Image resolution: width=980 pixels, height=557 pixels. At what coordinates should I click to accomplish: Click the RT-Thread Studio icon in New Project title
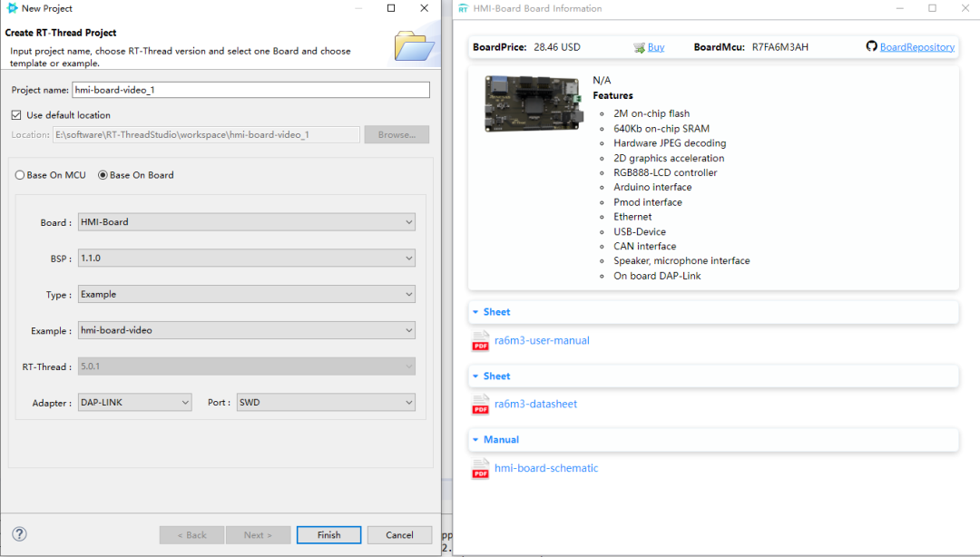[12, 8]
